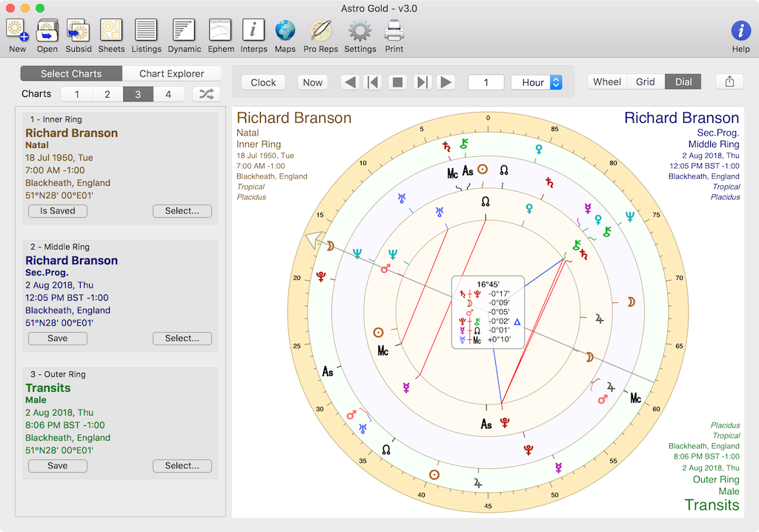759x532 pixels.
Task: Save the Transits outer ring chart
Action: pos(58,465)
